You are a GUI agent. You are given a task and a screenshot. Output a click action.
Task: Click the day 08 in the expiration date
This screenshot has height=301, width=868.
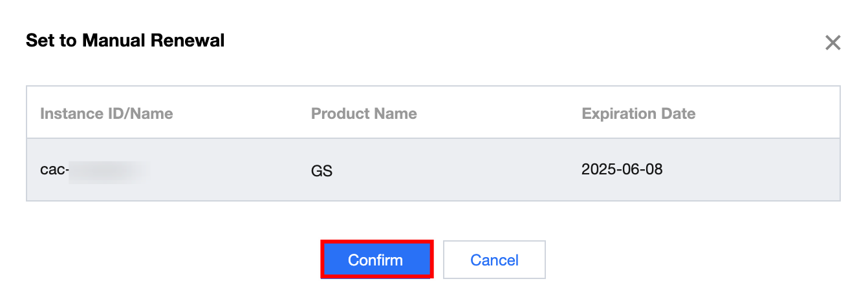click(x=653, y=170)
